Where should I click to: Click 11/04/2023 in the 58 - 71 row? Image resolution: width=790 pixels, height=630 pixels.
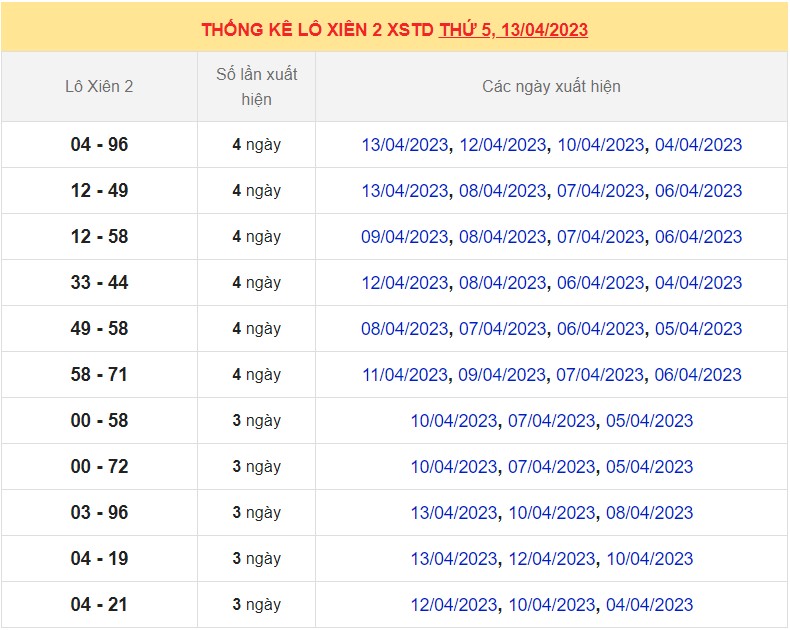[x=405, y=375]
